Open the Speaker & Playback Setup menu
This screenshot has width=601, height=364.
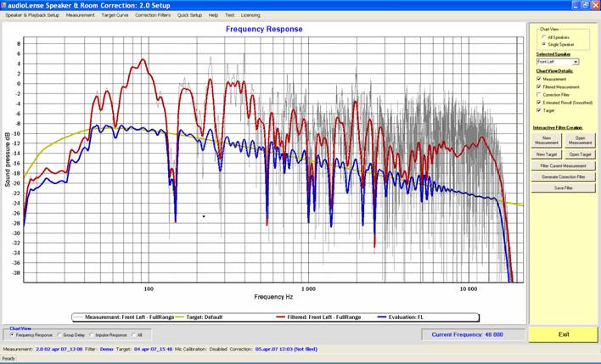(x=30, y=15)
